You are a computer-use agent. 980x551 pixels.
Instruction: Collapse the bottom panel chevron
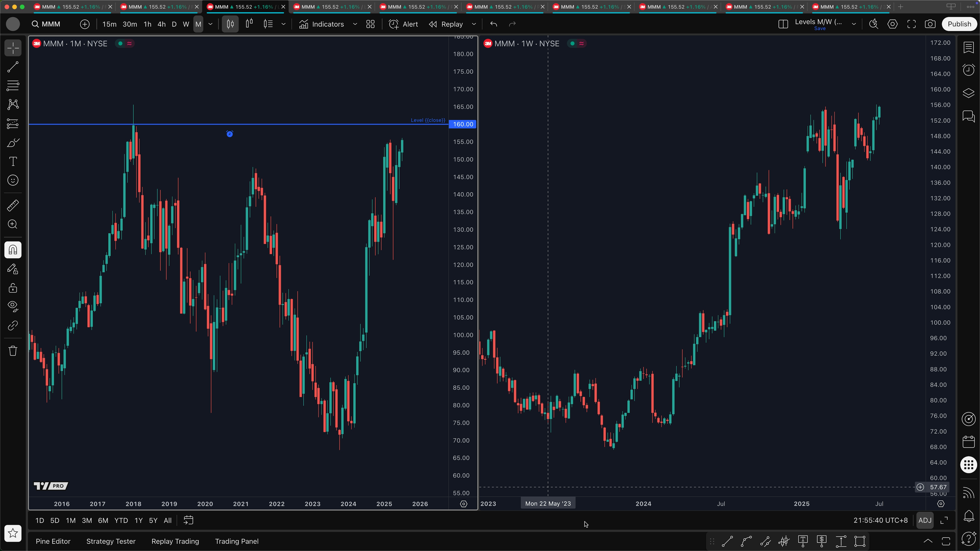coord(928,541)
